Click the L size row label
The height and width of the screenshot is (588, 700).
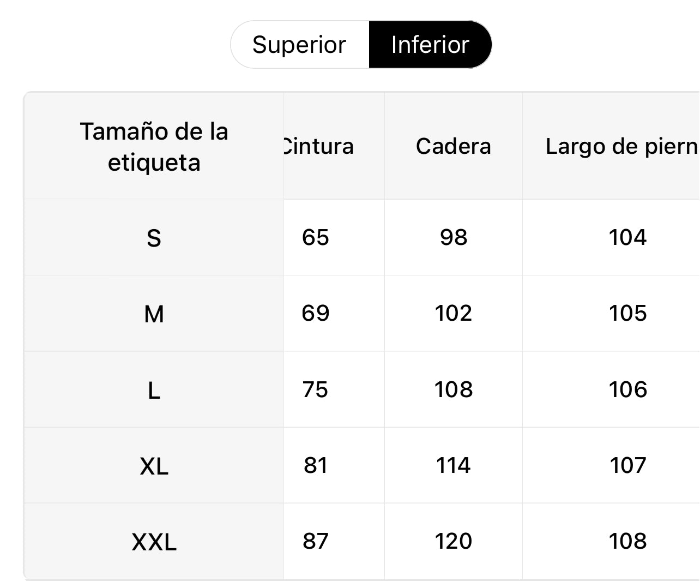point(154,390)
